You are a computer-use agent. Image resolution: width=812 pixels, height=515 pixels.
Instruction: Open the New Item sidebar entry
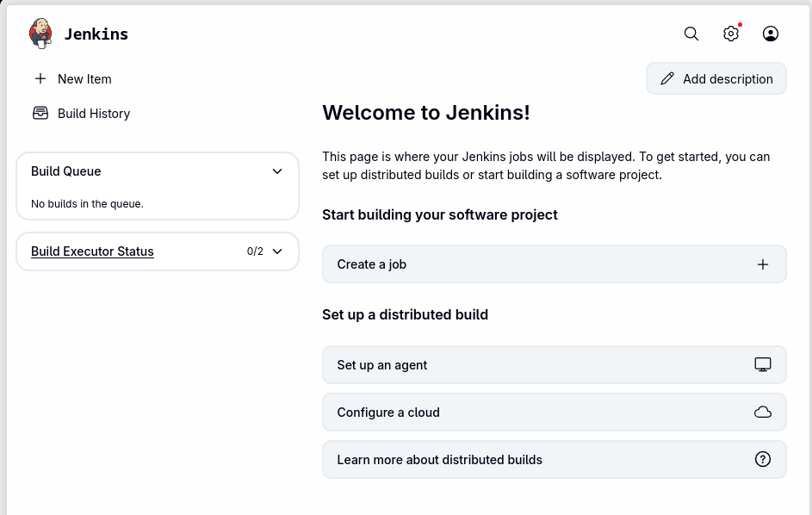click(x=84, y=78)
